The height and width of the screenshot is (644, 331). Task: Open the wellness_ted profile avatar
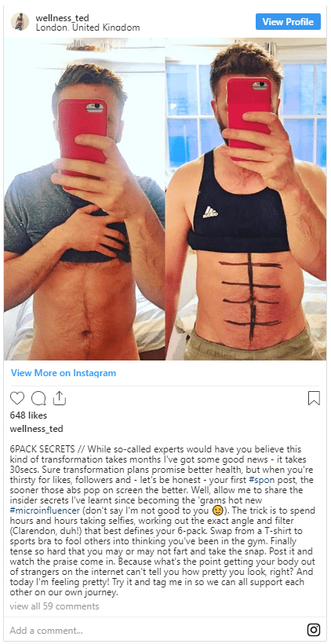20,22
